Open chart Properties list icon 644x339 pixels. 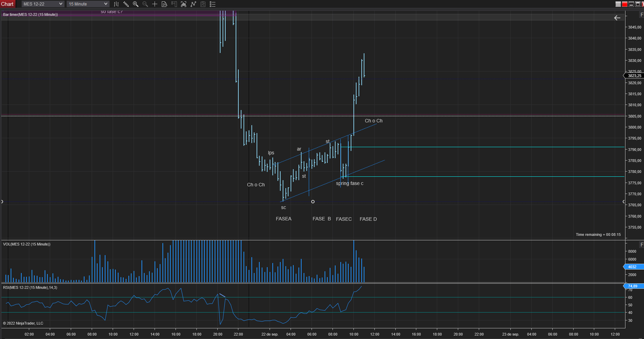coord(212,4)
